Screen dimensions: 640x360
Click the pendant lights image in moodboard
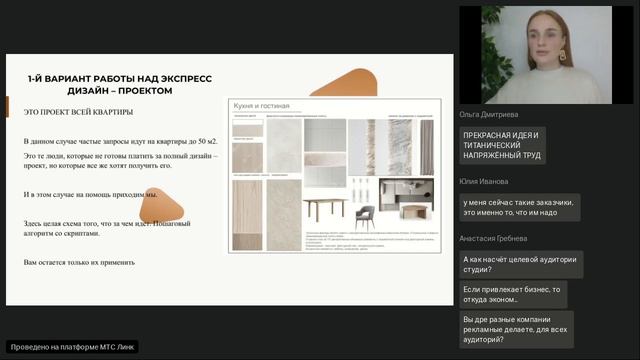[x=361, y=190]
